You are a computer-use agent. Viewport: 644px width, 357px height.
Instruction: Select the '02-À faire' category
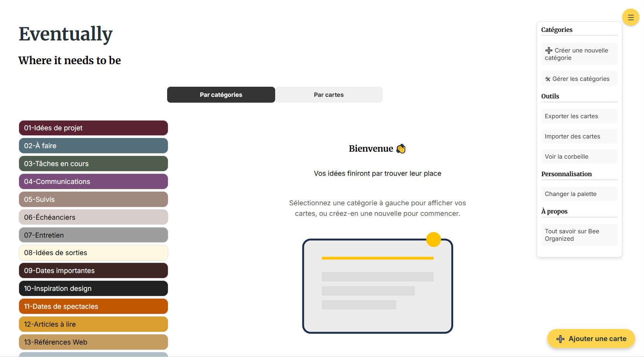[x=93, y=146]
